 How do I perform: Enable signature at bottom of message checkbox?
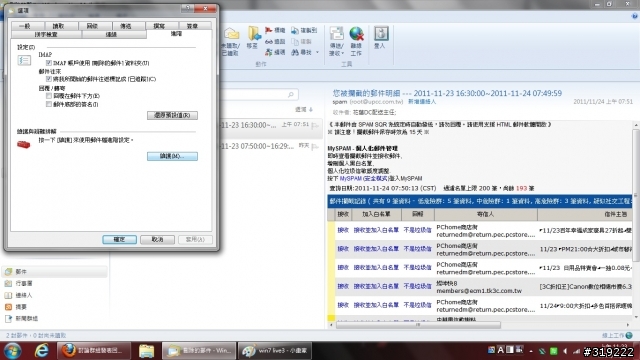coord(49,104)
